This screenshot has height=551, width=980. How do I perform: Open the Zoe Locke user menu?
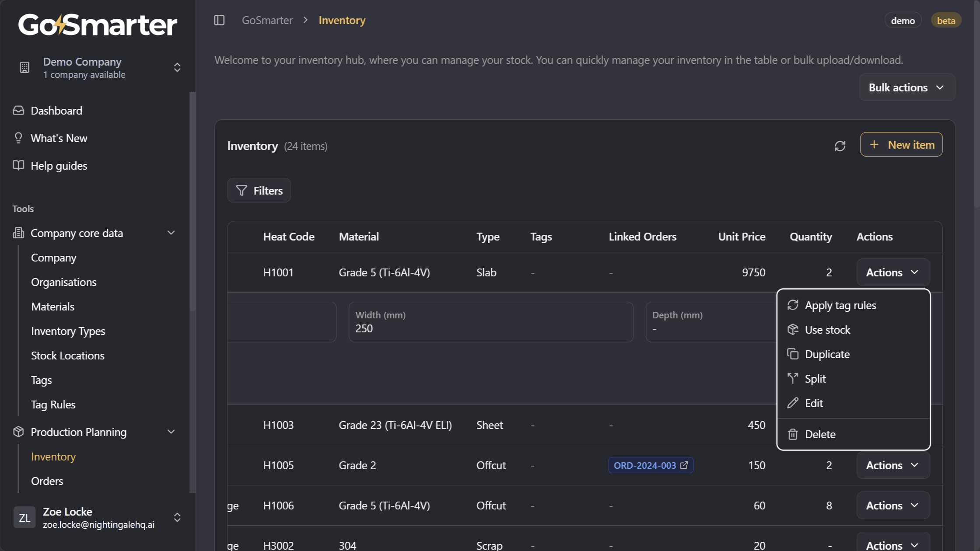click(98, 517)
